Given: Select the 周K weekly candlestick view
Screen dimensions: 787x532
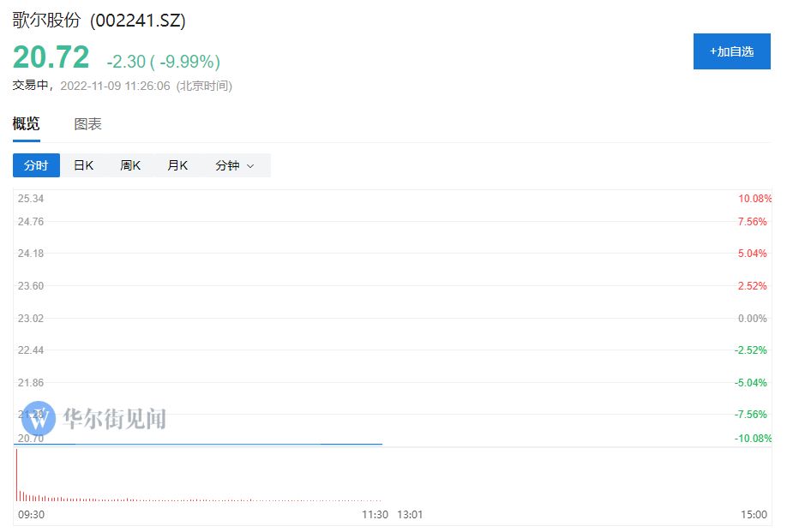Looking at the screenshot, I should (x=130, y=165).
